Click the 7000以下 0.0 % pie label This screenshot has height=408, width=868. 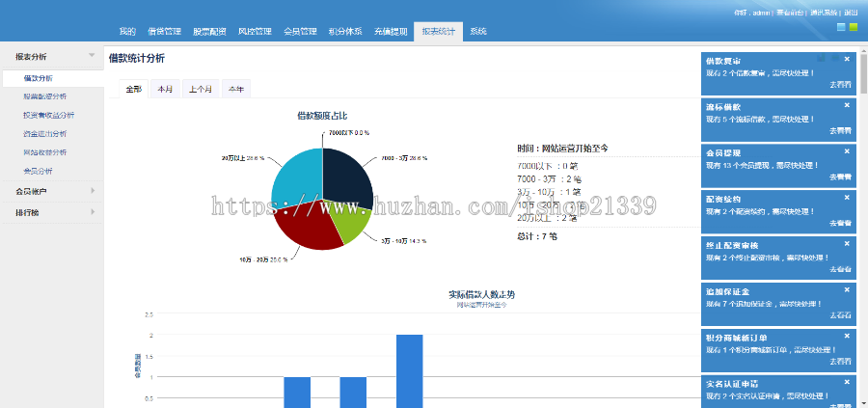click(x=349, y=133)
